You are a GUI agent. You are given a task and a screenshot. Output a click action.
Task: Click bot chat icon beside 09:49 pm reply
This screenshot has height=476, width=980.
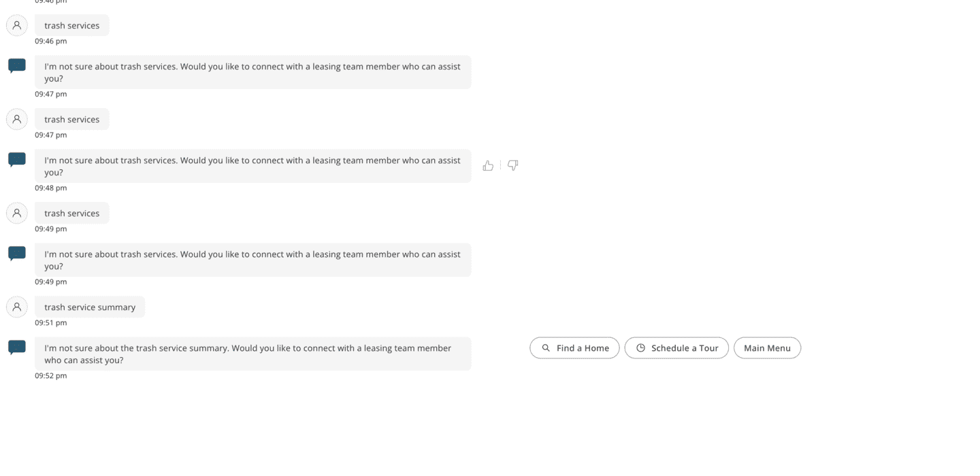pos(17,254)
